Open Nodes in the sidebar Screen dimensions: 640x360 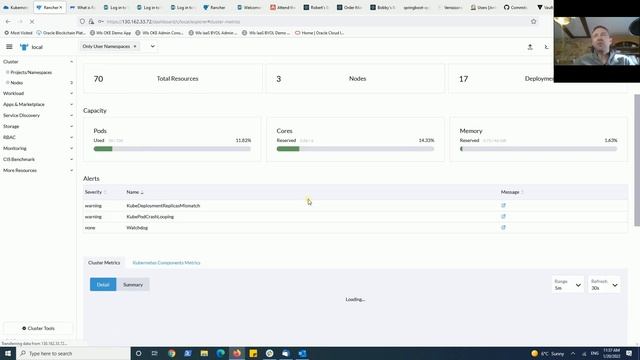click(17, 83)
